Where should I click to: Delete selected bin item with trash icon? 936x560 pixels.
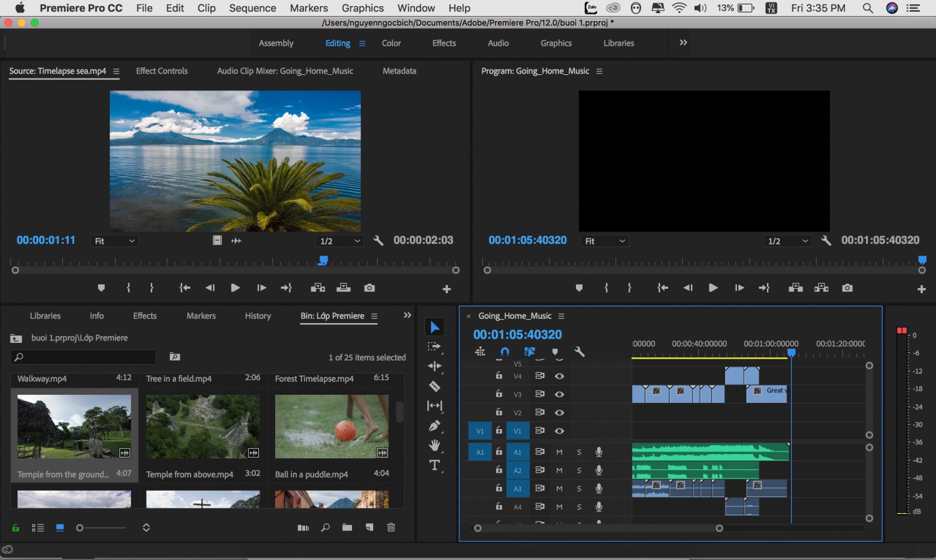tap(391, 528)
